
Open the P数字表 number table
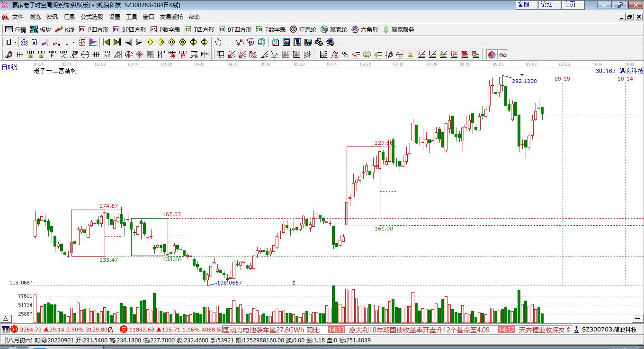click(165, 29)
